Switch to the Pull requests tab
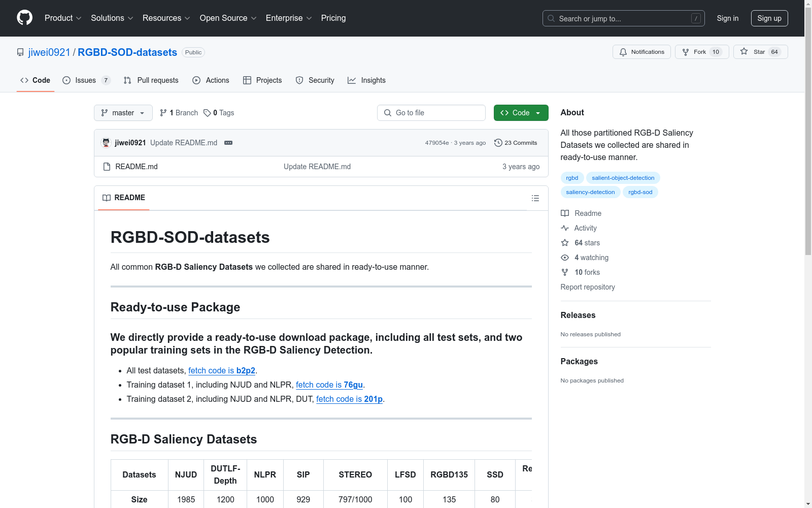The width and height of the screenshot is (812, 508). (151, 80)
